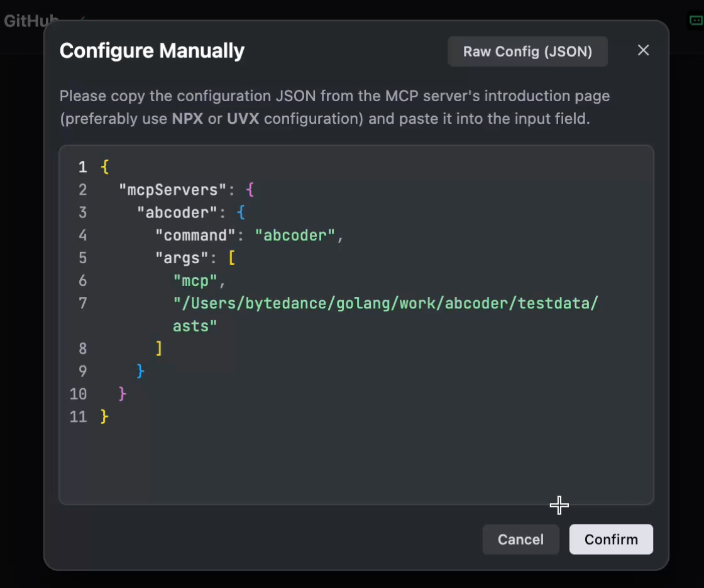The image size is (704, 588).
Task: Cancel the manual configuration
Action: click(521, 539)
